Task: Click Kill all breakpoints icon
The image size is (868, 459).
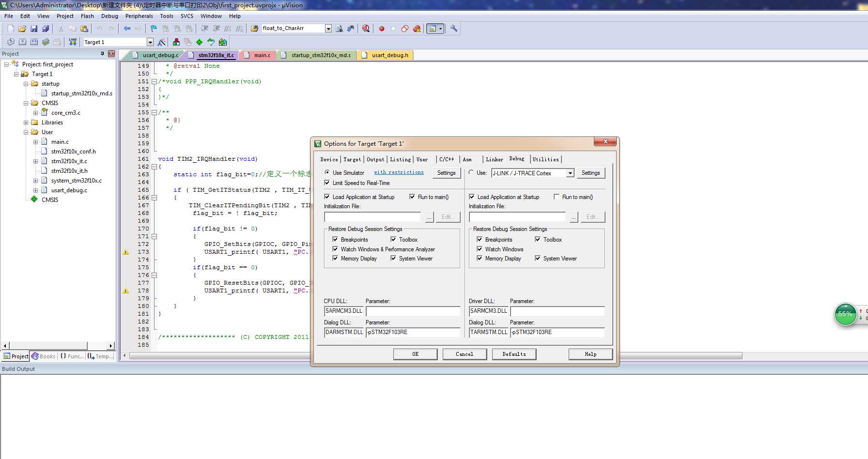Action: point(417,29)
